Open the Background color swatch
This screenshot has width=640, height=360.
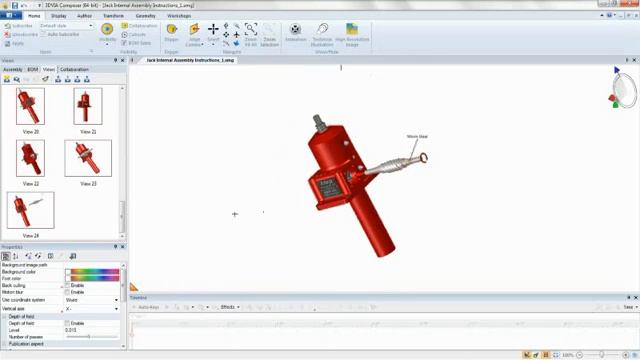pyautogui.click(x=92, y=271)
